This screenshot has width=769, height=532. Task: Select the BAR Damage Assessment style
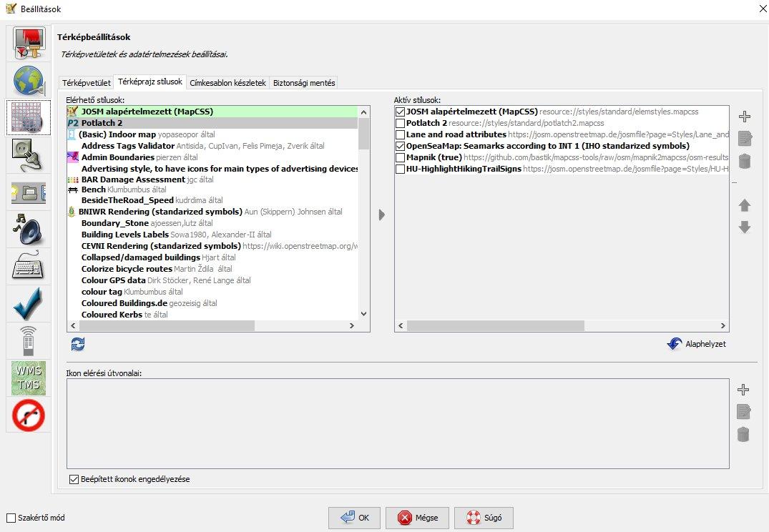click(212, 179)
